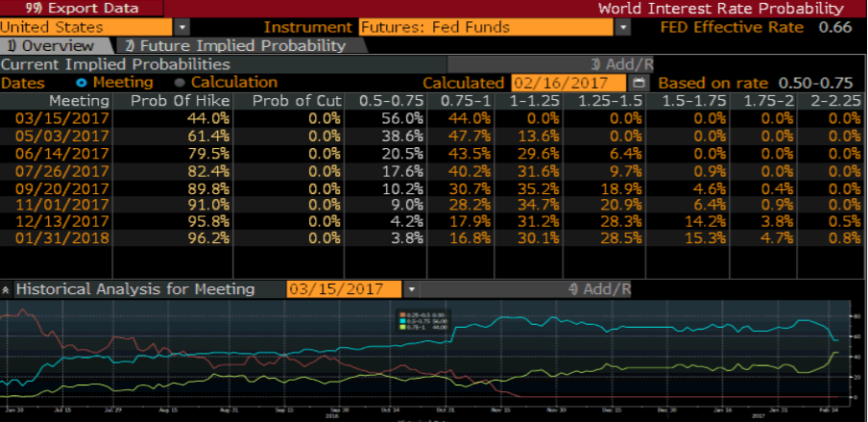
Task: Collapse the Historical Analysis for Meeting section chevron
Action: [x=6, y=289]
